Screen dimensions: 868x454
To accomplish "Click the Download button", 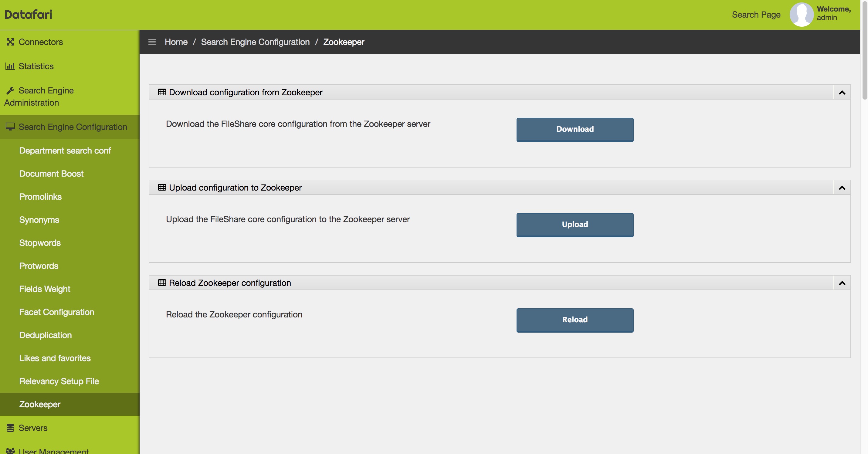I will 575,129.
